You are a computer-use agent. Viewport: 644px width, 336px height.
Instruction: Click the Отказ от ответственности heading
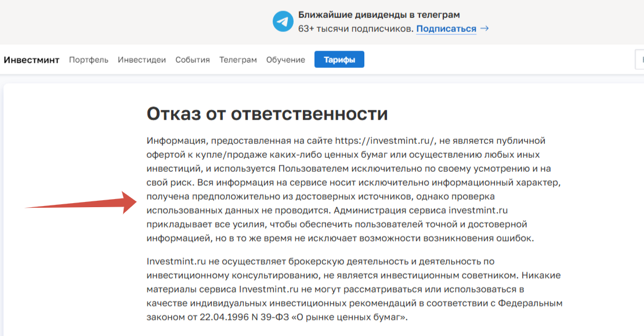267,114
